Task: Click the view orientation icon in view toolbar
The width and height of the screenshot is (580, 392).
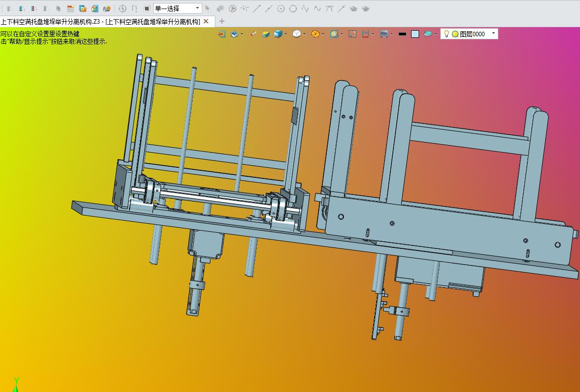Action: point(234,34)
